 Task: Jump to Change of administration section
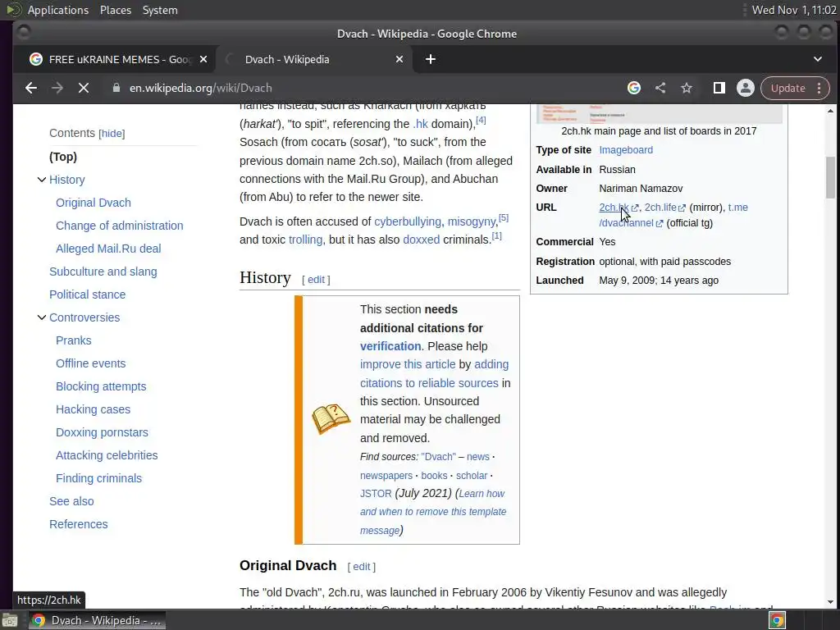[120, 226]
